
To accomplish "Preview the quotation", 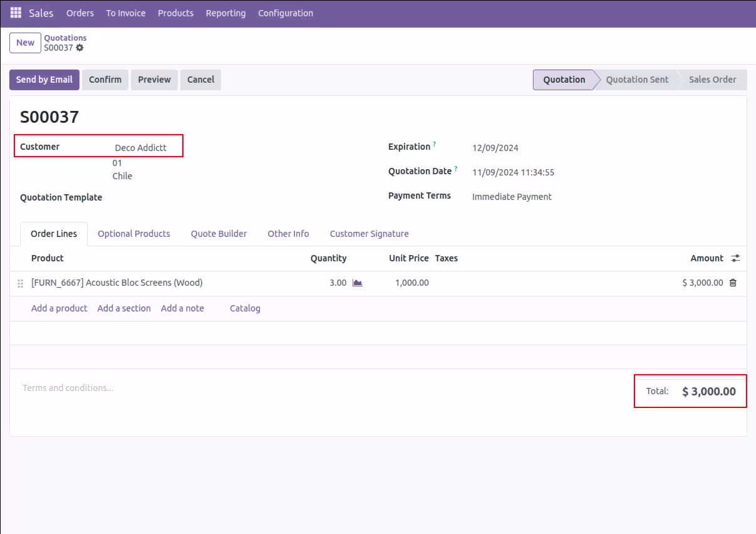I will tap(154, 80).
